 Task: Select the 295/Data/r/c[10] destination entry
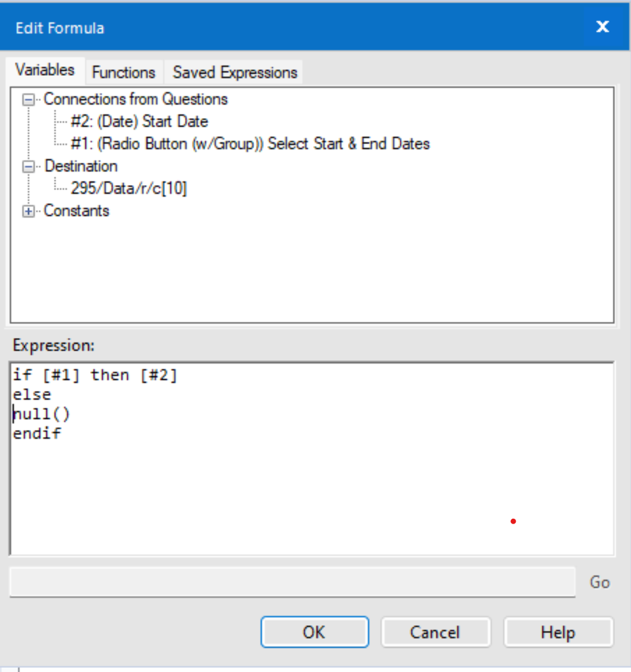point(129,188)
